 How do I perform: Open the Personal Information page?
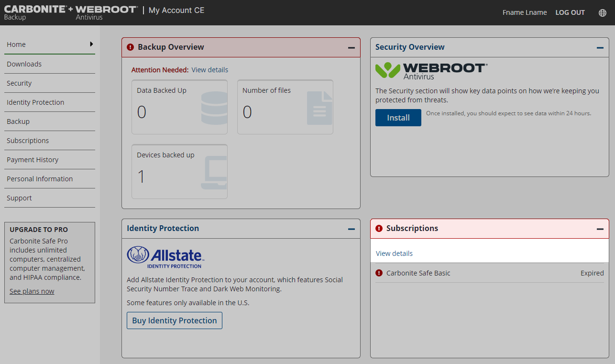(40, 179)
